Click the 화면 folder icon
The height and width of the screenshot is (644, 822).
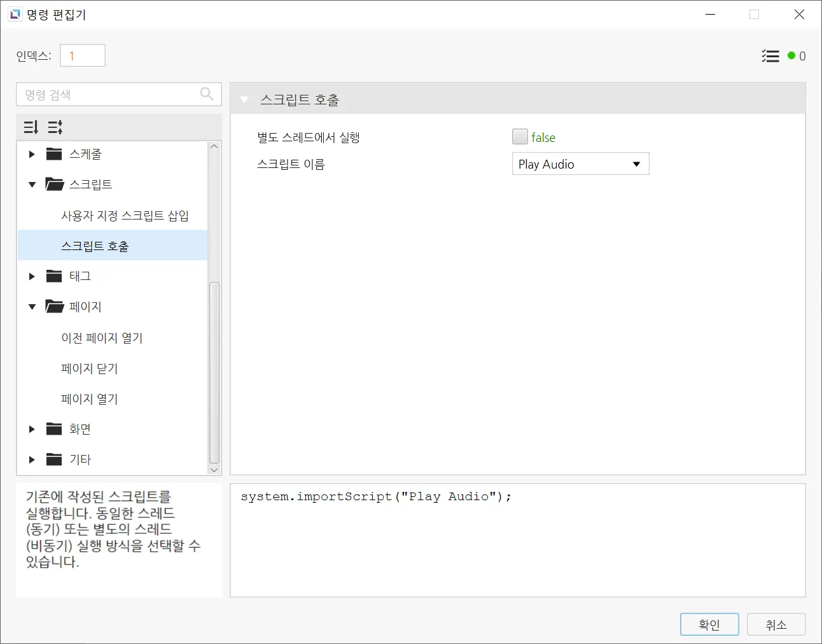(x=54, y=429)
